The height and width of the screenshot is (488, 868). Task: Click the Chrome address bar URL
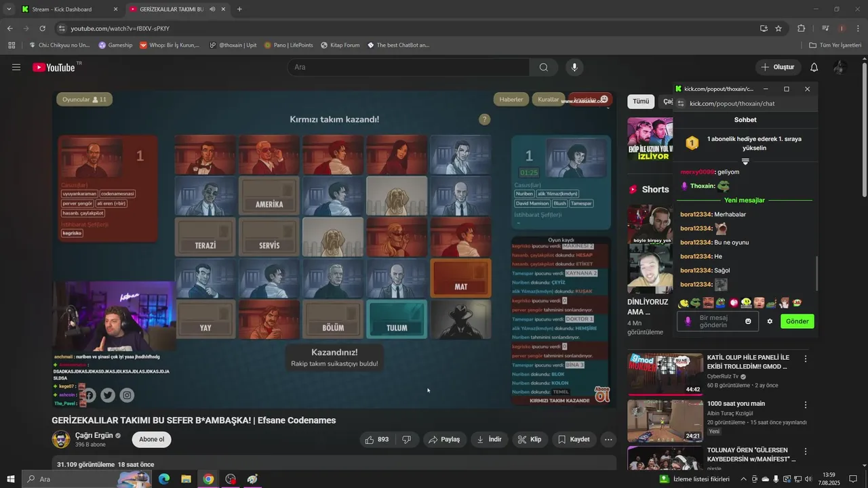click(x=120, y=28)
